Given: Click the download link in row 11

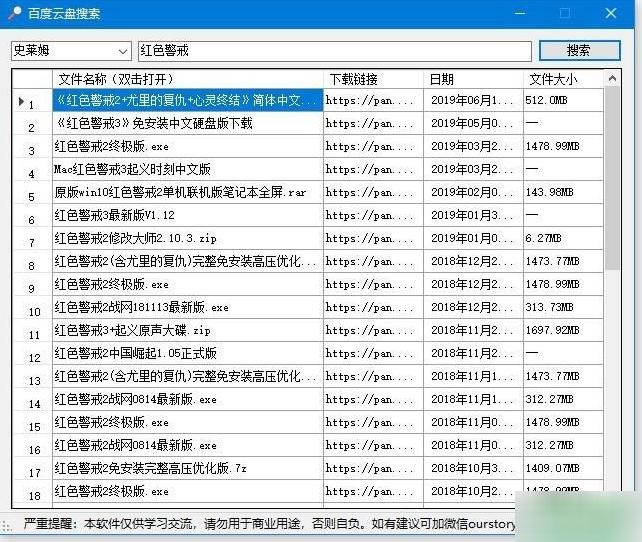Looking at the screenshot, I should 373,330.
